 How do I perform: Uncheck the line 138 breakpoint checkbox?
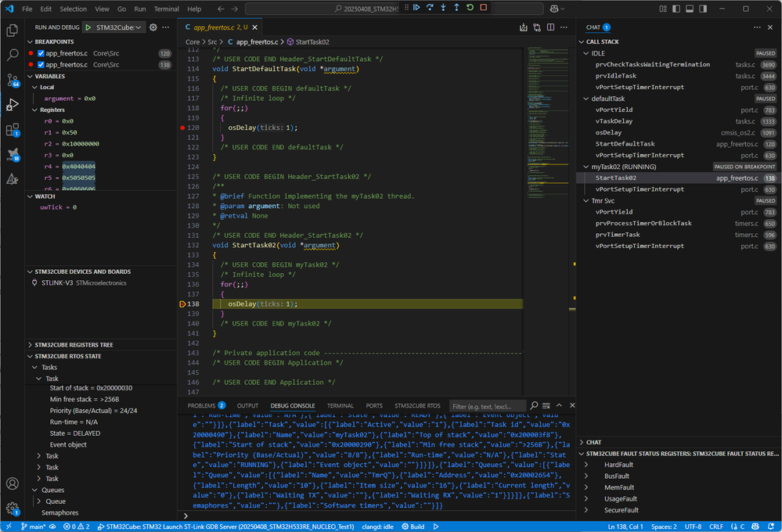[41, 65]
